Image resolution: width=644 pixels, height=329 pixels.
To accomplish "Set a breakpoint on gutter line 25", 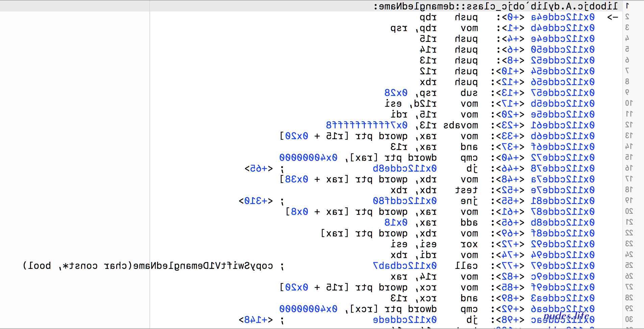I will pos(628,265).
